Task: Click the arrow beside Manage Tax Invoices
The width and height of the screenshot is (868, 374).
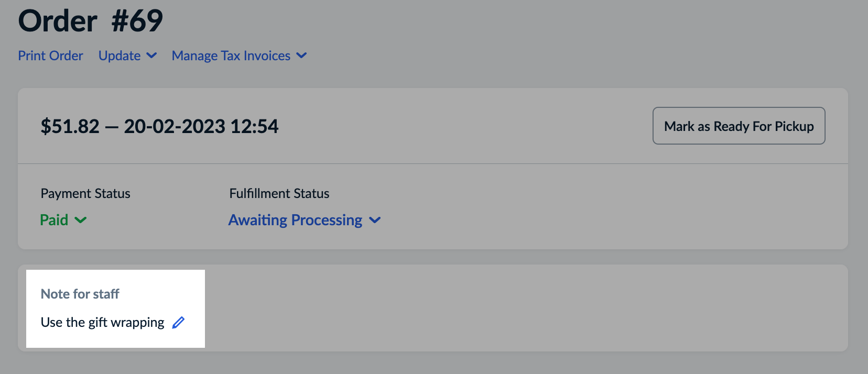Action: 301,56
